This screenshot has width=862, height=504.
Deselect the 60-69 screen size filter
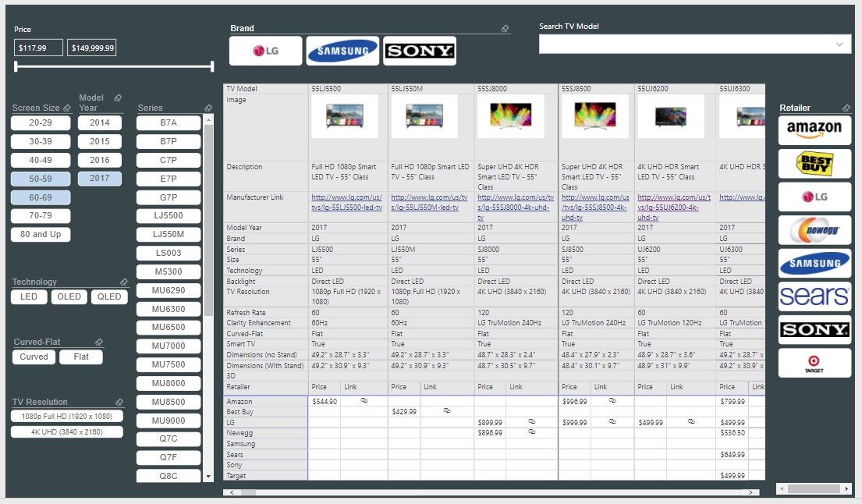tap(41, 197)
